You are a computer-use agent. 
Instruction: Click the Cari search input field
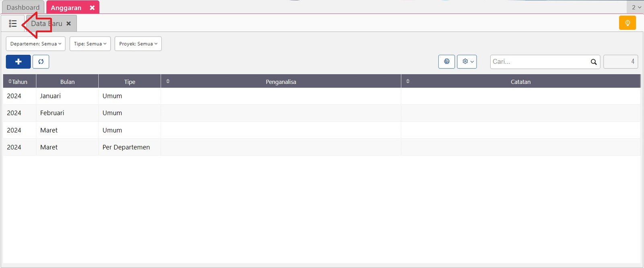tap(539, 62)
